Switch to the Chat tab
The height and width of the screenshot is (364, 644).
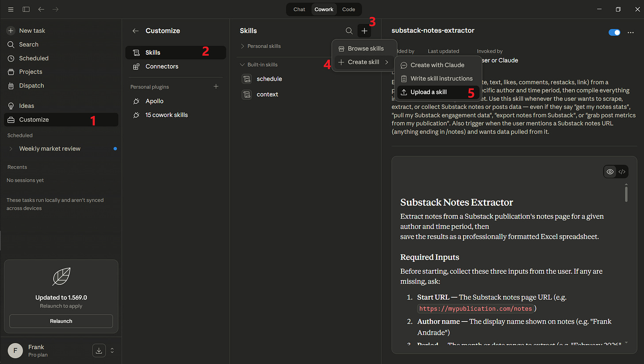pyautogui.click(x=299, y=9)
